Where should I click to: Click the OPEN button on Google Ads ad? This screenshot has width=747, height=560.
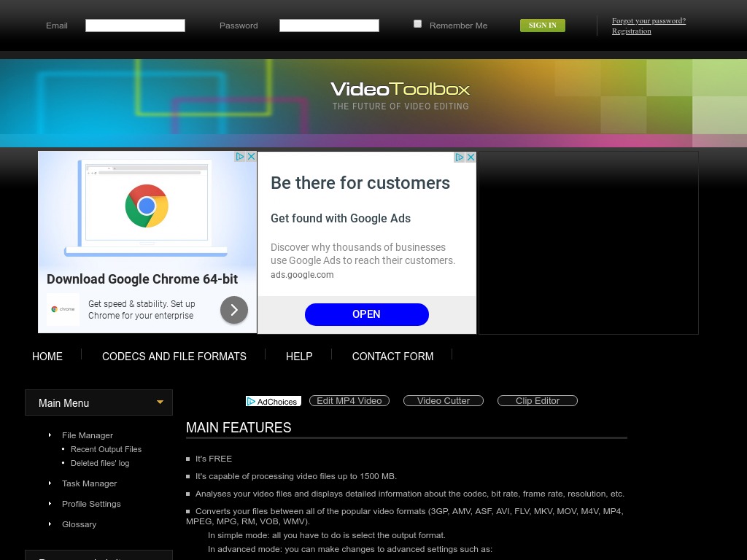(x=367, y=314)
